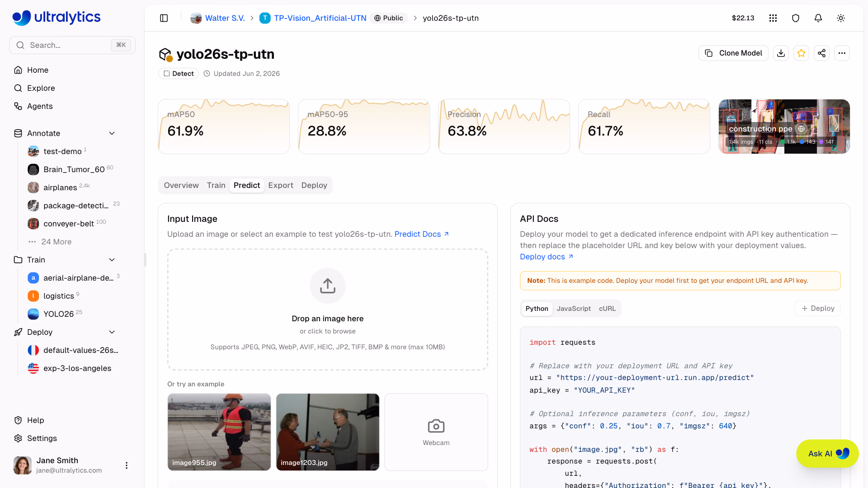Click the search field
Screen dimensions: 868x488
tap(72, 45)
